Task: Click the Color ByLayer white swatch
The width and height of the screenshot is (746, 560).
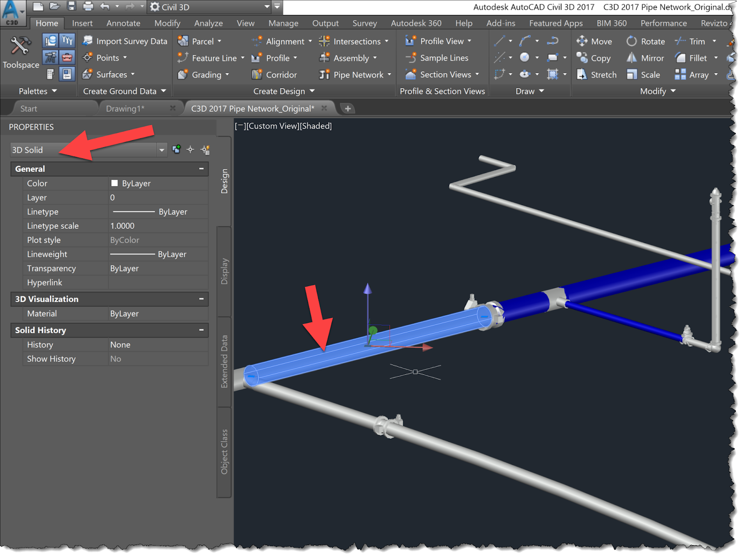Action: [114, 183]
